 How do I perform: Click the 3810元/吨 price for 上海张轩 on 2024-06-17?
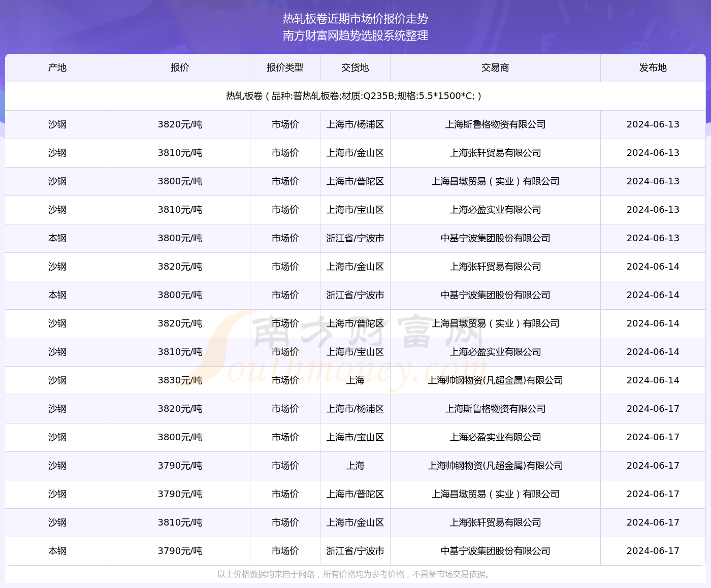(x=180, y=522)
